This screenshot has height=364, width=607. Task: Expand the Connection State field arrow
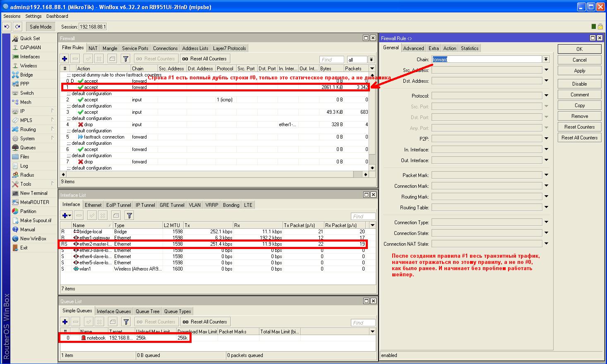pos(546,233)
